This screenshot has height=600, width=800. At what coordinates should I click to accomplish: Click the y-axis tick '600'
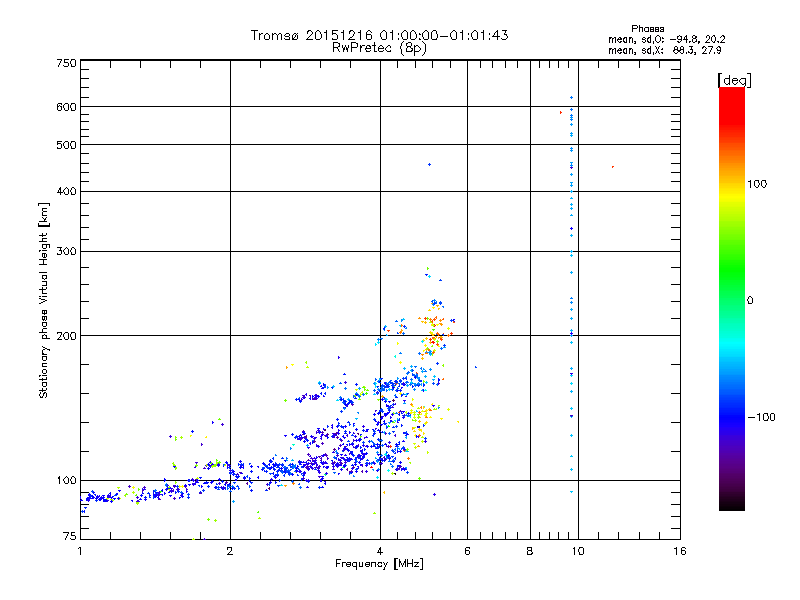[x=66, y=107]
